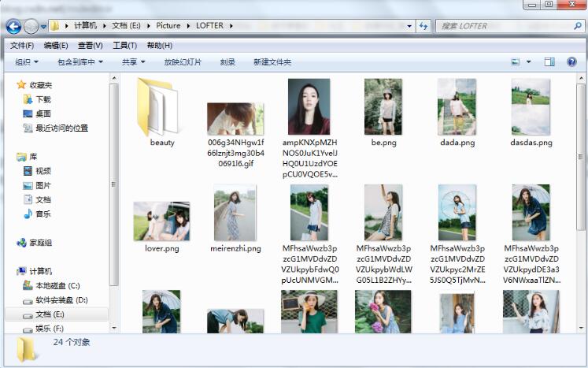
Task: Click the navigation pane scroll-down arrow
Action: (x=114, y=328)
